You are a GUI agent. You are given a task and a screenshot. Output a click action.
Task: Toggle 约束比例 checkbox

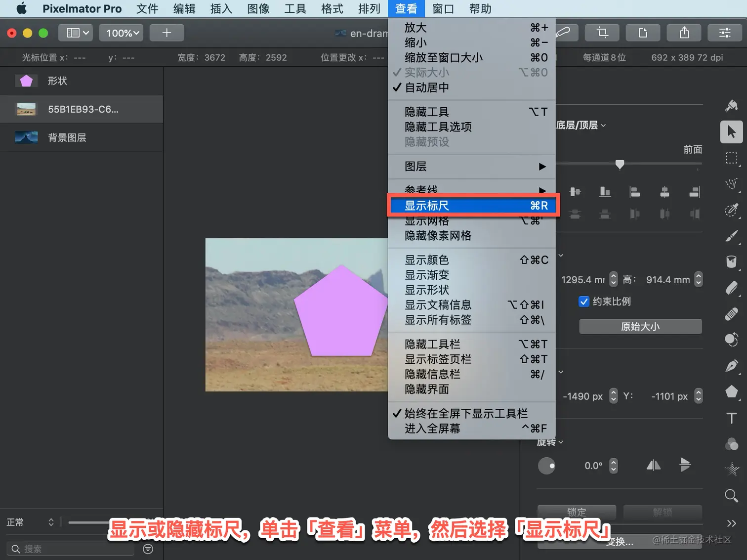click(x=584, y=302)
